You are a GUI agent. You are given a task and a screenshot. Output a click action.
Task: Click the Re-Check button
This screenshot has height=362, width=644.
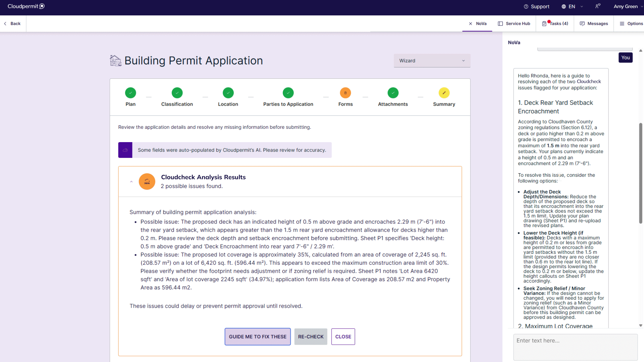[311, 337]
